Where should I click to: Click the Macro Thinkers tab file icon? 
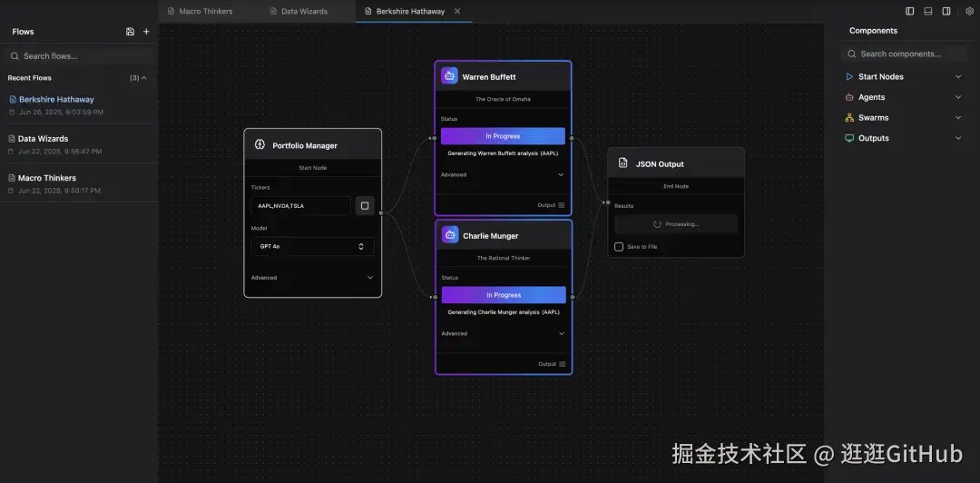tap(171, 11)
